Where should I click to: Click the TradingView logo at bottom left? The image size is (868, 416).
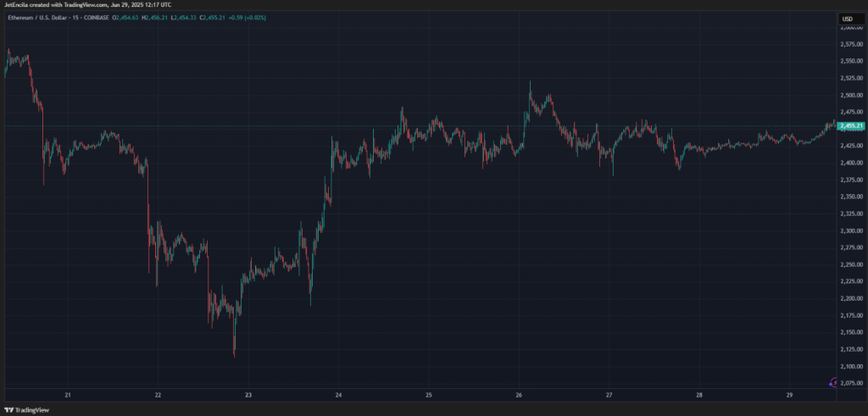25,408
